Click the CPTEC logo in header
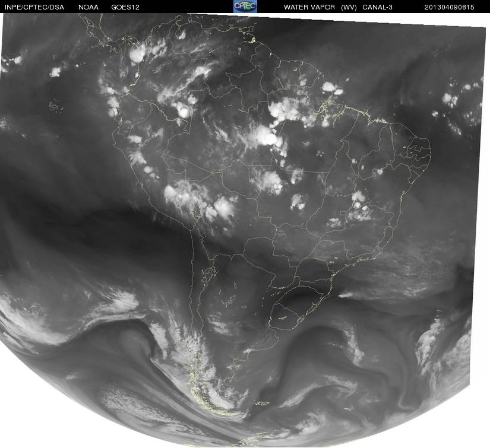The width and height of the screenshot is (490, 448). click(245, 7)
